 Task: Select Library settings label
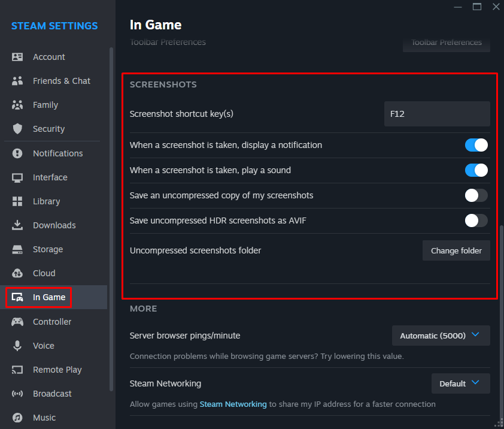pos(46,201)
